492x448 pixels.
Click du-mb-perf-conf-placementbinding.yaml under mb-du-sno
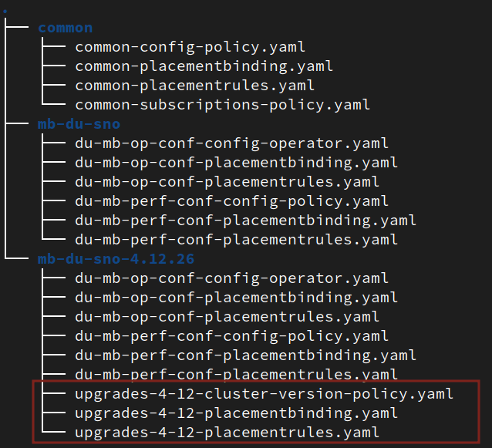tap(246, 221)
